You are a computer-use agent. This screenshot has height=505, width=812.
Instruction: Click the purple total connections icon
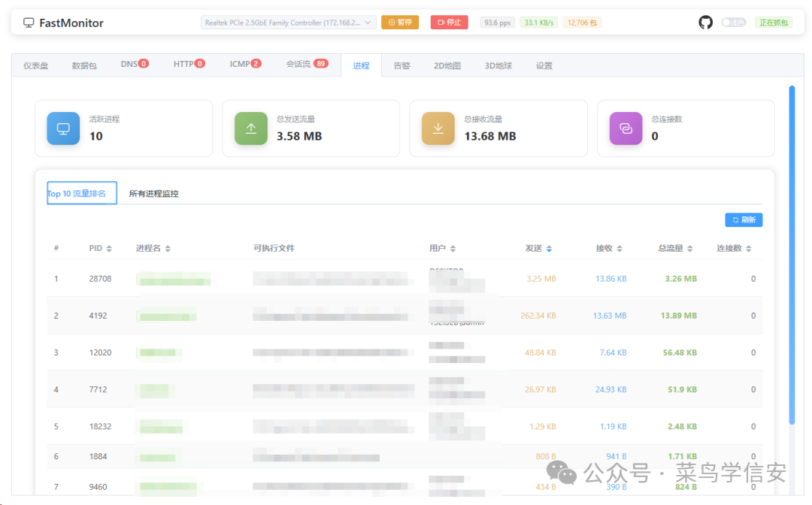tap(626, 129)
